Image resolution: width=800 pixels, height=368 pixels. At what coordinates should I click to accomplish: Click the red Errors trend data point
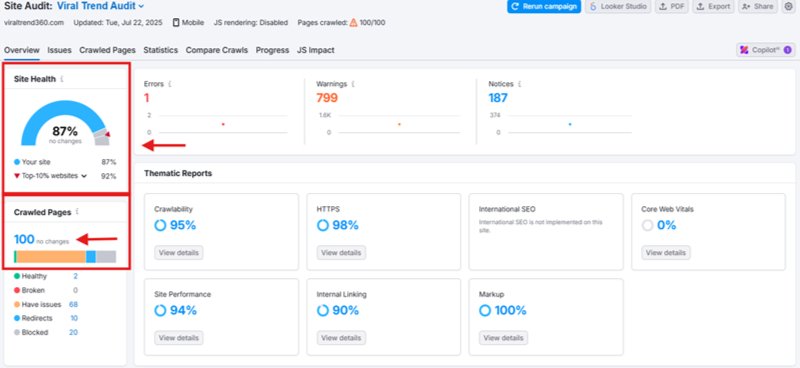(223, 124)
